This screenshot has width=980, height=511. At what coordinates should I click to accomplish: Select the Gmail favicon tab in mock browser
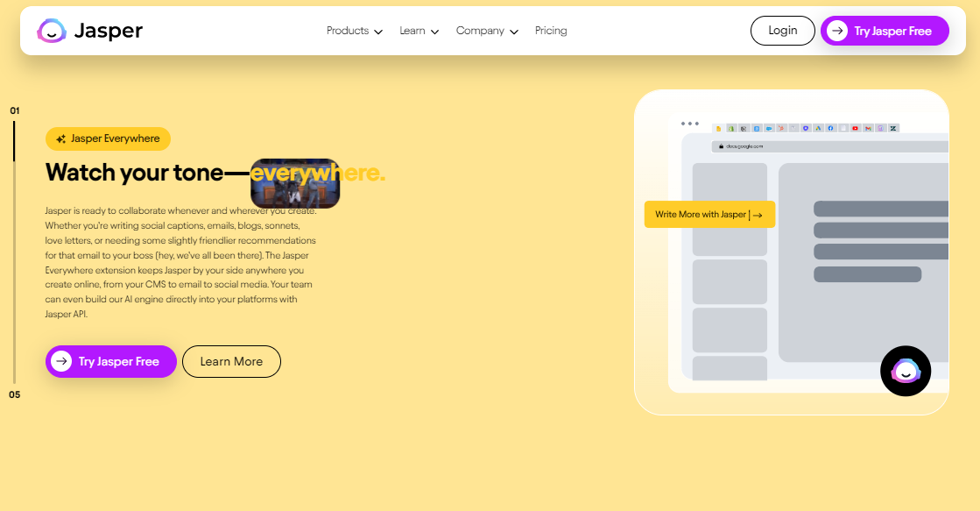coord(868,128)
